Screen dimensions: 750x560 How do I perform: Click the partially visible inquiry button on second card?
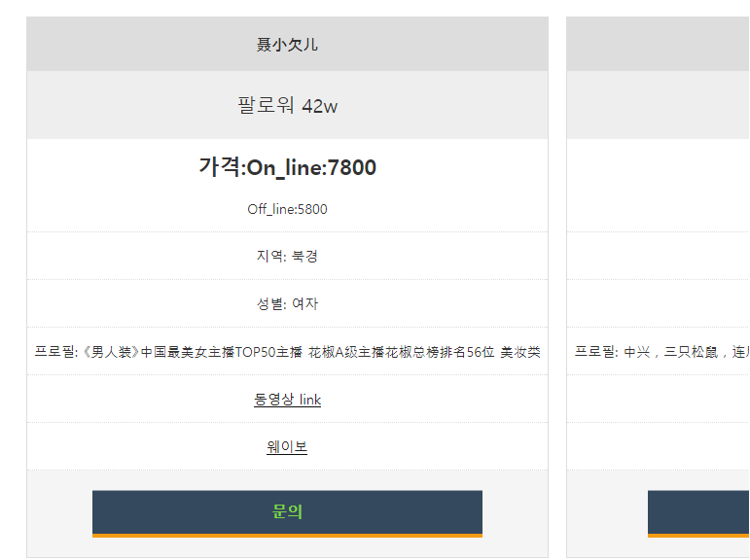[698, 513]
